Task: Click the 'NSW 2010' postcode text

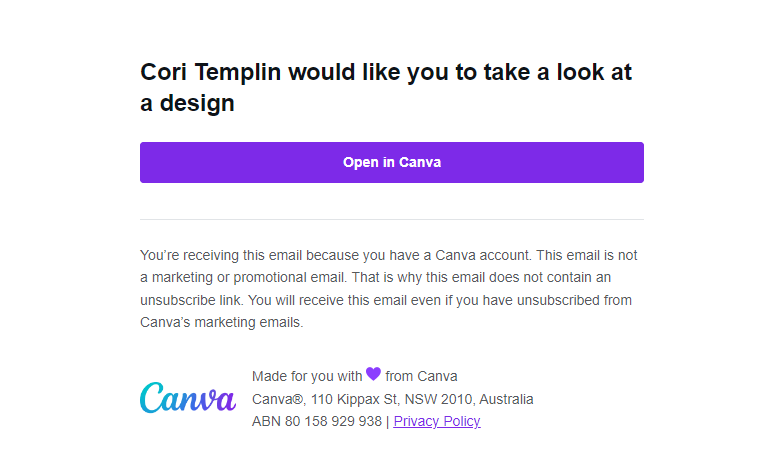Action: (438, 399)
